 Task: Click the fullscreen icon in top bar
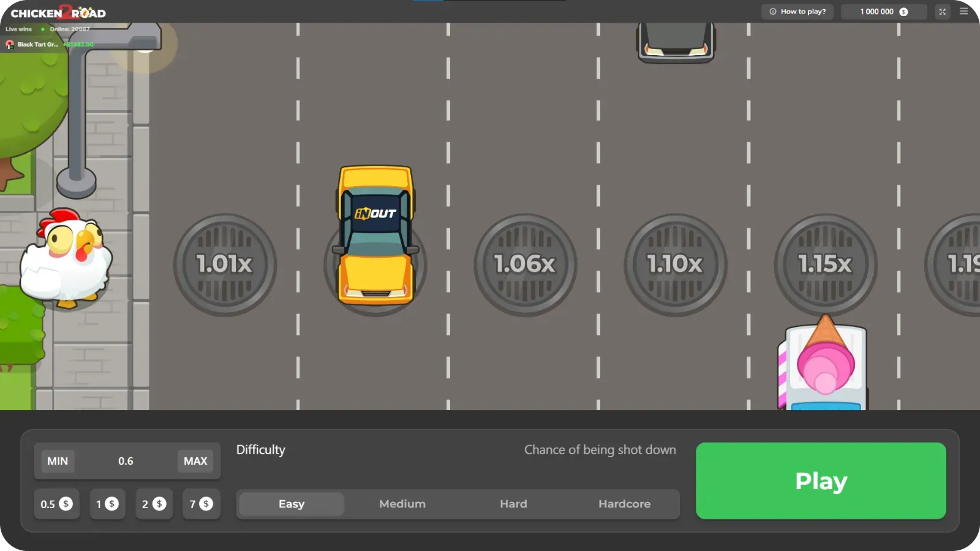pyautogui.click(x=943, y=12)
